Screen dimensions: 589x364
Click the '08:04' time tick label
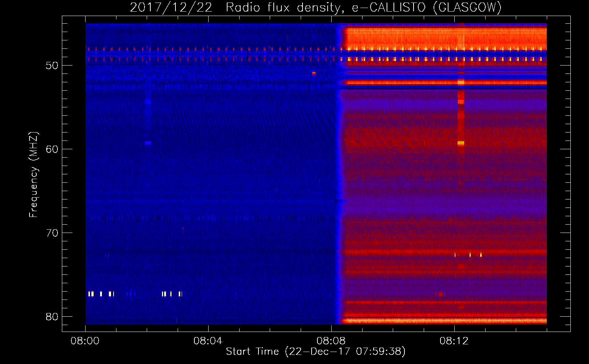pyautogui.click(x=208, y=341)
